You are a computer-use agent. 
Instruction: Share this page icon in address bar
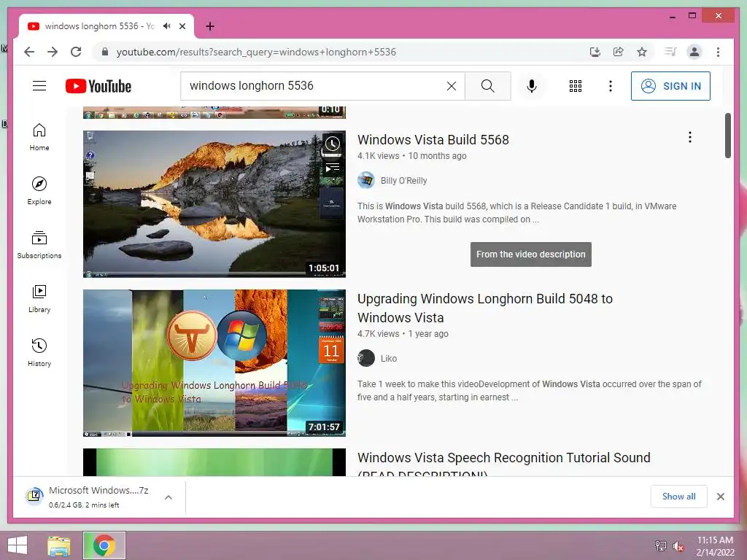619,52
